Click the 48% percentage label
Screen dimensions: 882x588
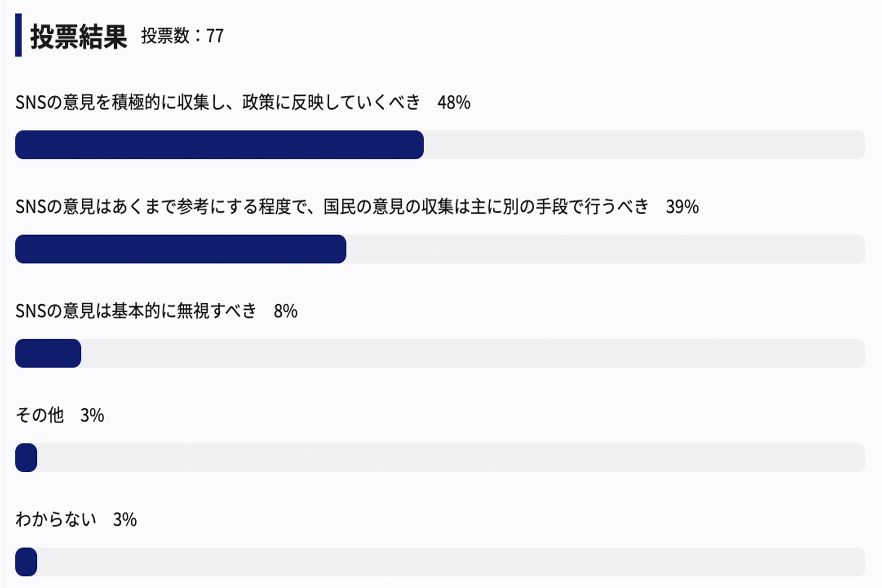click(x=453, y=102)
